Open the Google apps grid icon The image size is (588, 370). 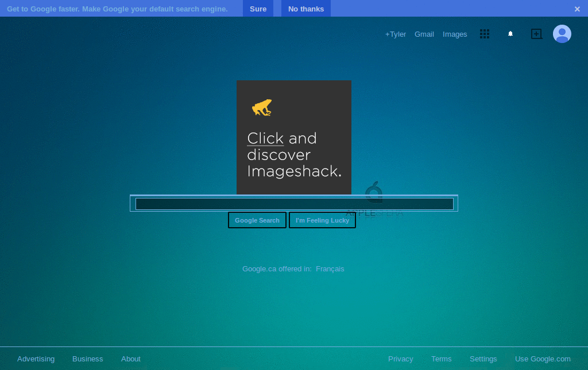[485, 34]
